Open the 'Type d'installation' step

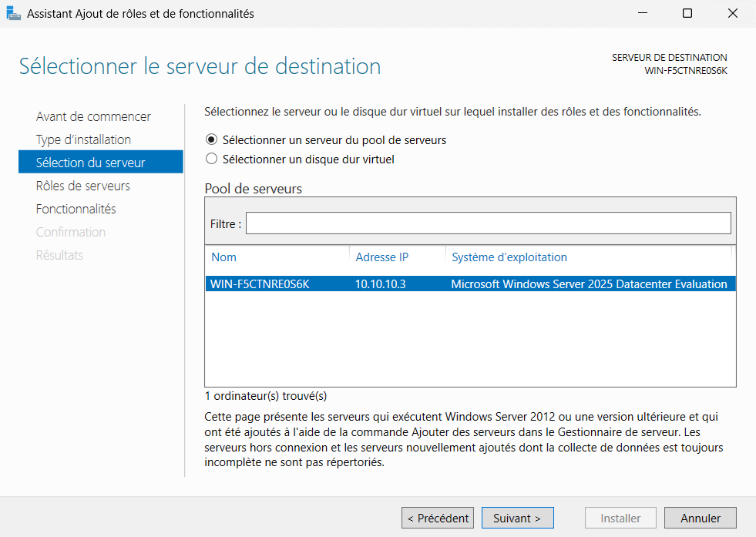[83, 139]
